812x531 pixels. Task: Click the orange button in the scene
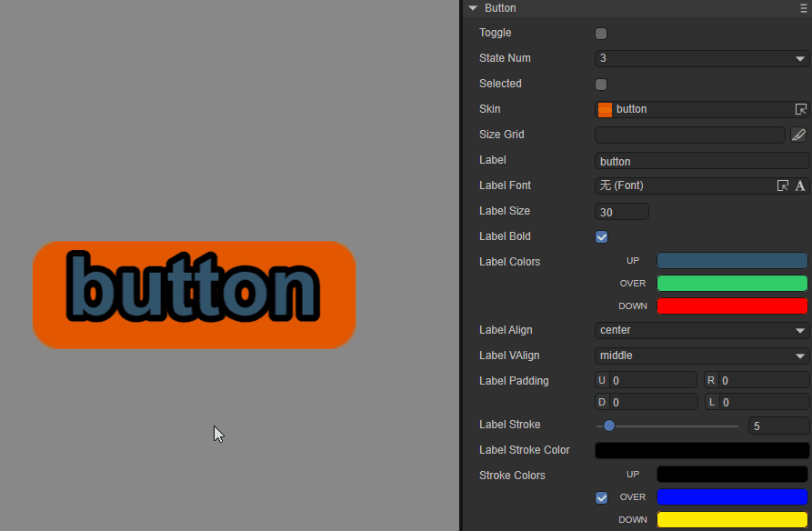(x=194, y=295)
